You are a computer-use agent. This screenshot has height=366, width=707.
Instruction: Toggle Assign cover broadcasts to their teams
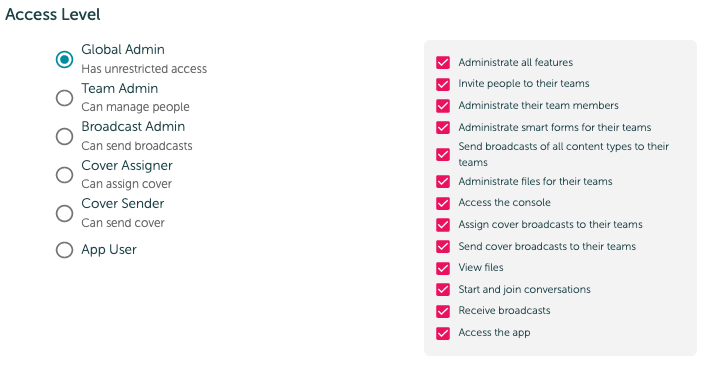tap(443, 224)
